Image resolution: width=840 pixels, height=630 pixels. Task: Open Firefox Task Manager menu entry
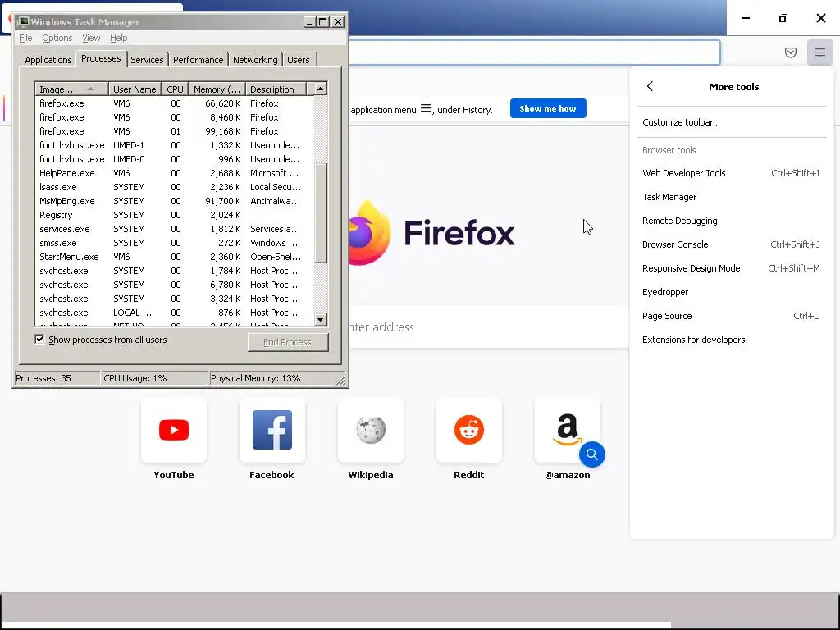(732, 197)
